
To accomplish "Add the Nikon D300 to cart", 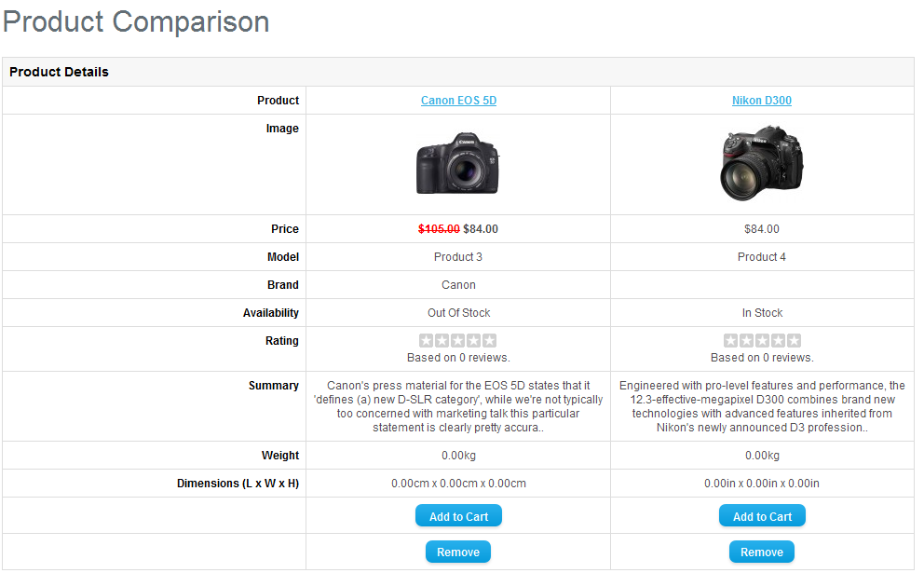I will click(x=762, y=516).
